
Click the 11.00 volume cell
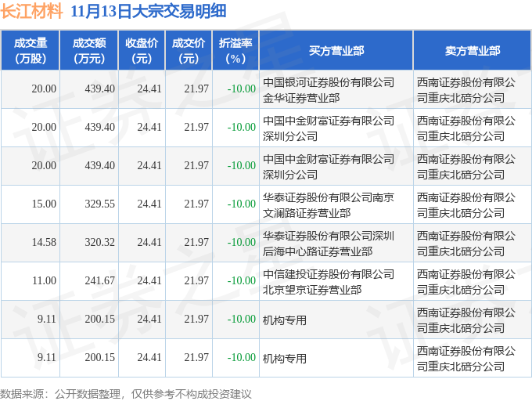pos(44,281)
